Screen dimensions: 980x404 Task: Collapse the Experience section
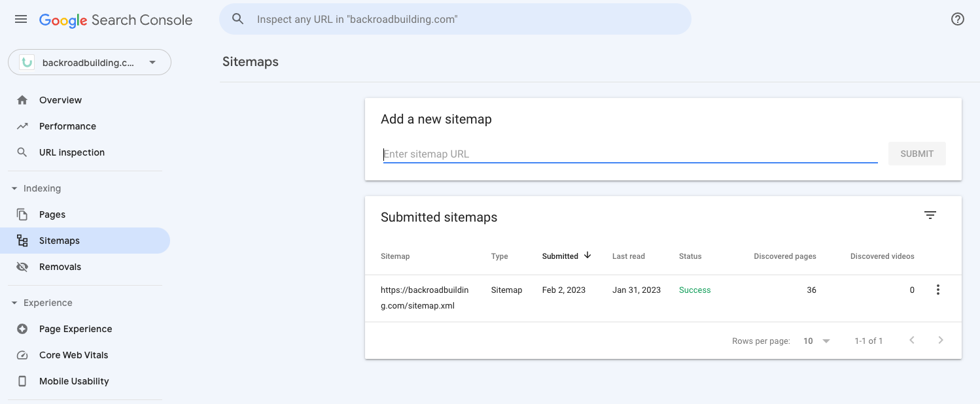click(14, 303)
